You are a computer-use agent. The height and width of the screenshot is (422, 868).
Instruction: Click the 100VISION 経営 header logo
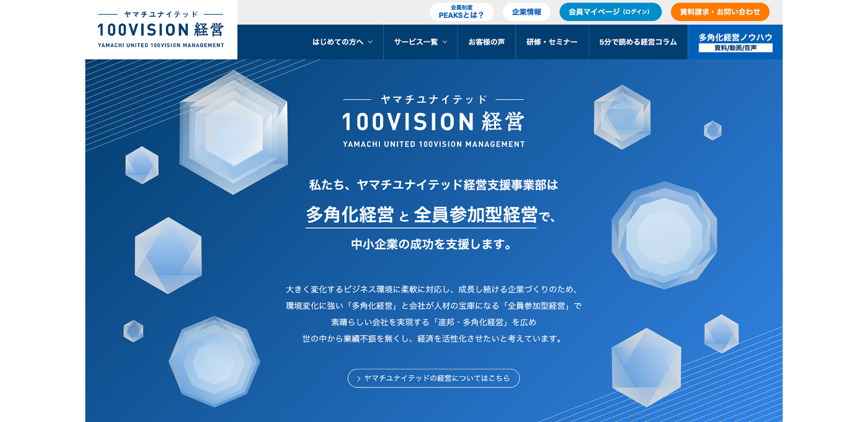click(161, 30)
